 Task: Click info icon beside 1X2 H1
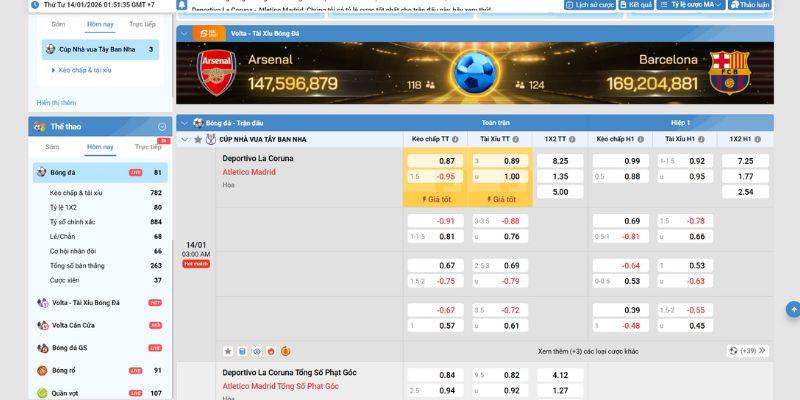pyautogui.click(x=758, y=139)
